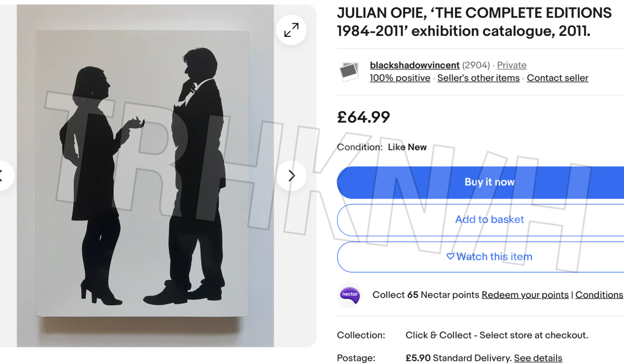Open the Private seller info link

click(512, 65)
